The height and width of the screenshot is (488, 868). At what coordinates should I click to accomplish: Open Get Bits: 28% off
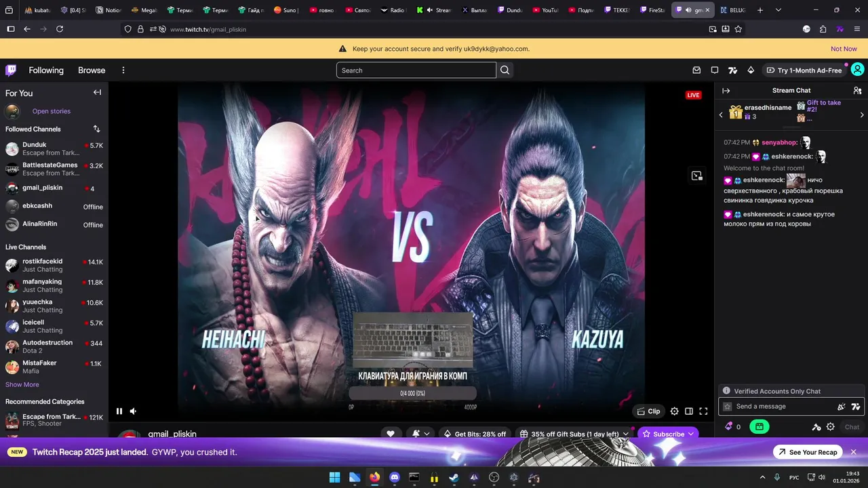click(x=475, y=434)
